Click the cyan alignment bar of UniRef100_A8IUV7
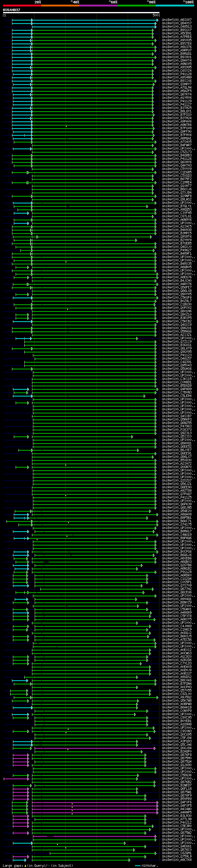The image size is (197, 868). [85, 20]
